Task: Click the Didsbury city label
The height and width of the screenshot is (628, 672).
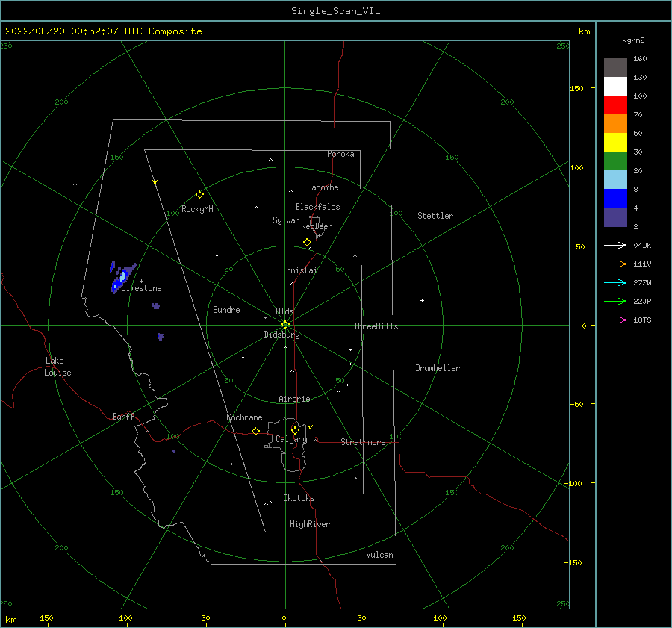Action: (281, 335)
